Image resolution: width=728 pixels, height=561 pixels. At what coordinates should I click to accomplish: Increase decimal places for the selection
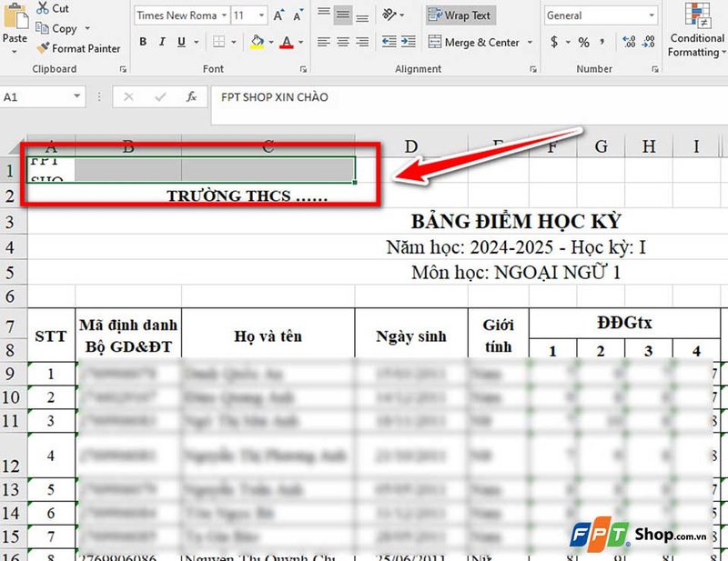[x=628, y=40]
